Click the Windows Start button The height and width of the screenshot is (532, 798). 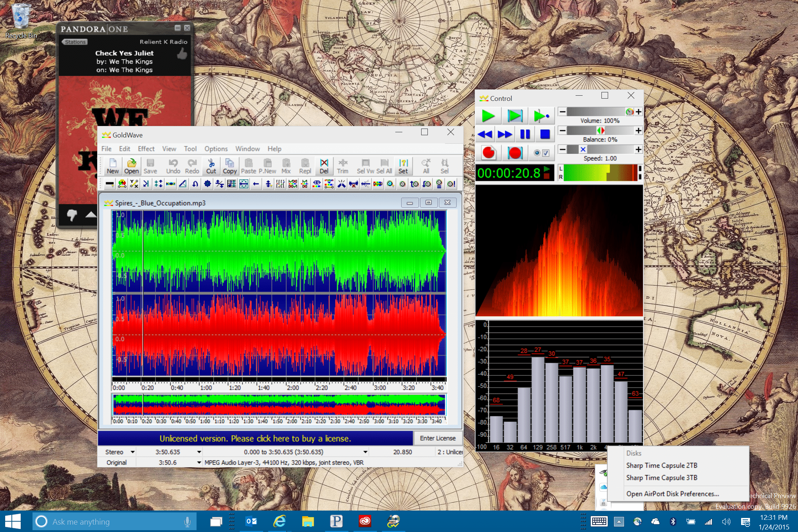13,522
